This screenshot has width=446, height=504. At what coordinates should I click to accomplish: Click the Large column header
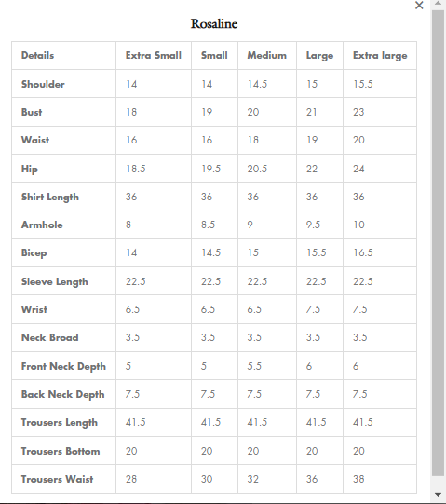click(319, 55)
